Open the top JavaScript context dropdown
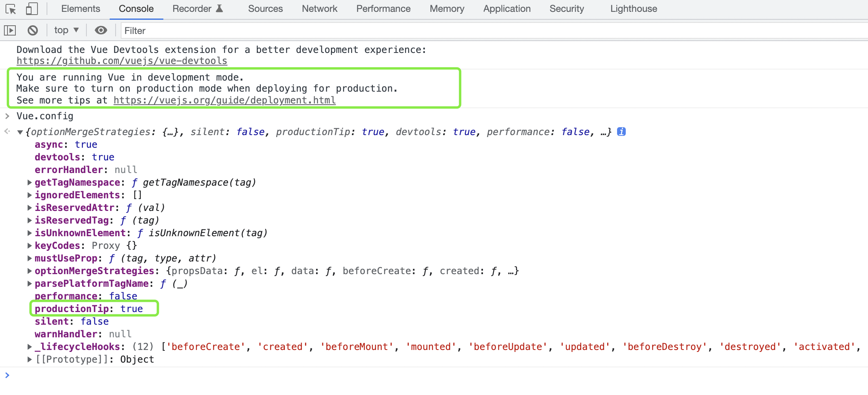This screenshot has width=868, height=395. 66,30
